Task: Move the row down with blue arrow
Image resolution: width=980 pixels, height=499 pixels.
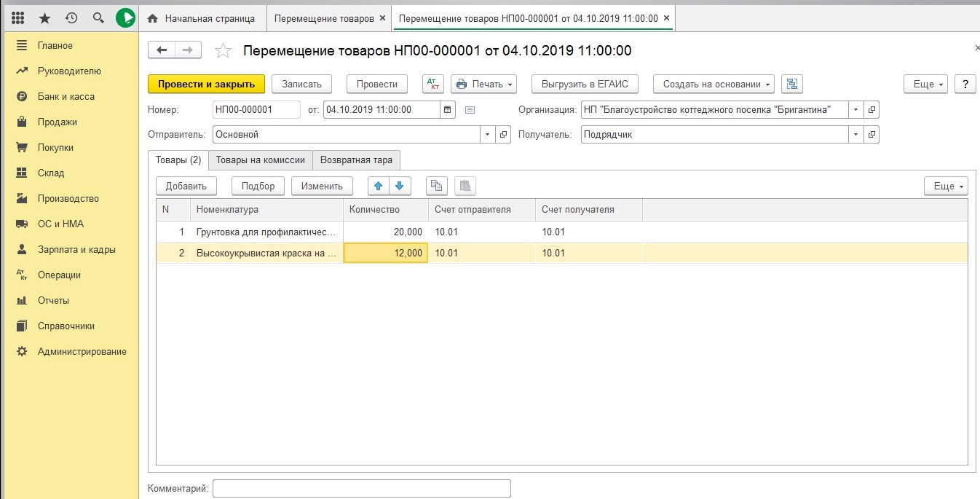Action: (399, 186)
